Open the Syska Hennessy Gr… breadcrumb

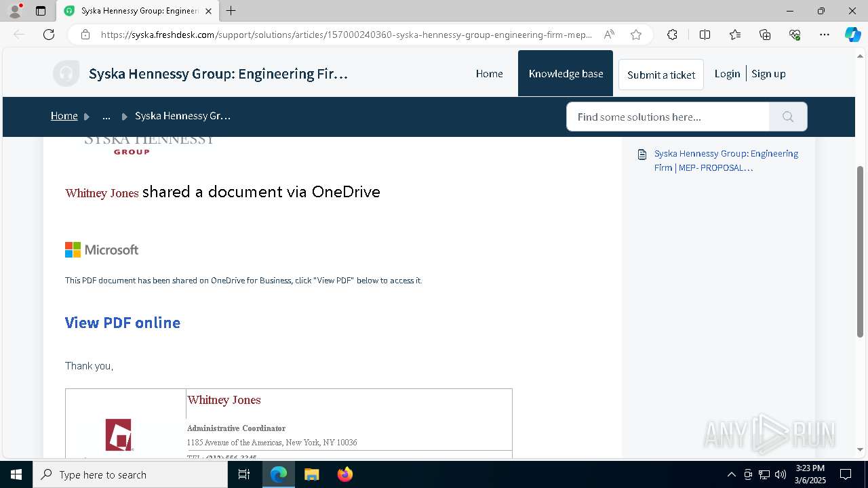pyautogui.click(x=182, y=116)
